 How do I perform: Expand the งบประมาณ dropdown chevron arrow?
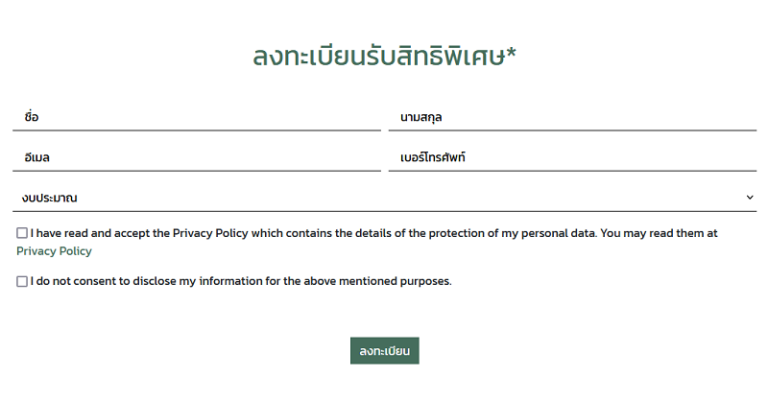[x=749, y=197]
